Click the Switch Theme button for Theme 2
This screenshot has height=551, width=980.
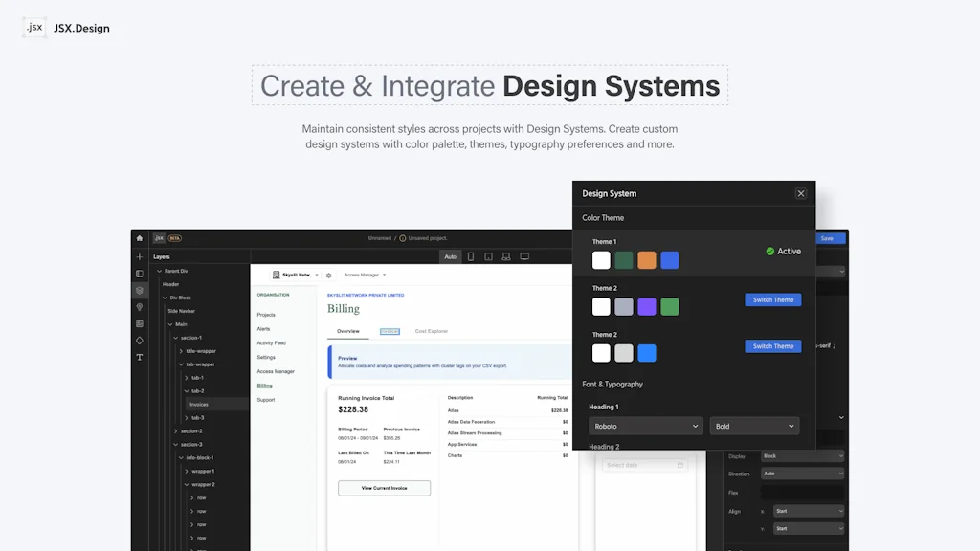772,299
